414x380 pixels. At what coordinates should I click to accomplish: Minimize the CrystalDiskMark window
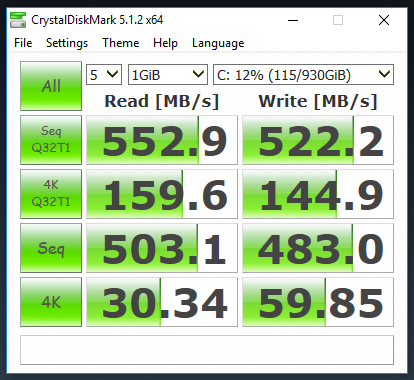pos(293,20)
